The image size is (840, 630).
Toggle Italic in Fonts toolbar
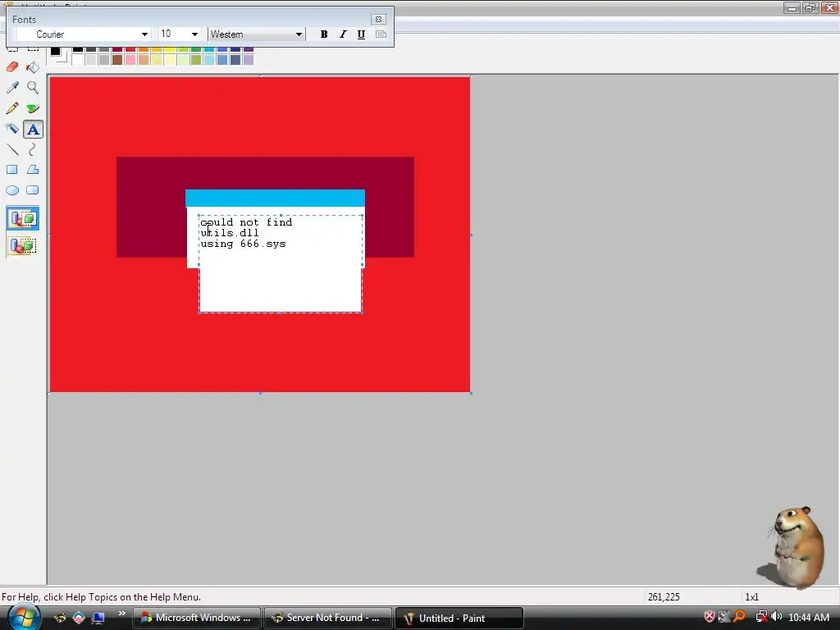click(x=343, y=34)
